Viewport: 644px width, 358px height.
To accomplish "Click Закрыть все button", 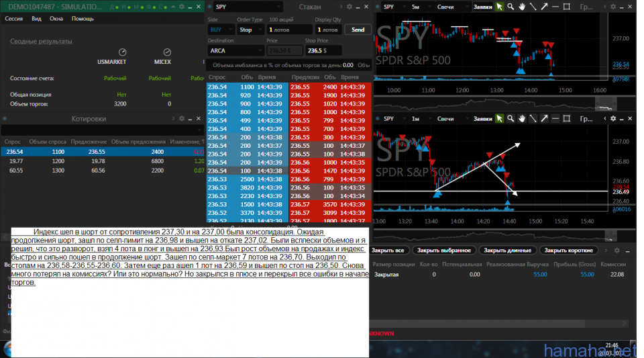I will pos(388,251).
